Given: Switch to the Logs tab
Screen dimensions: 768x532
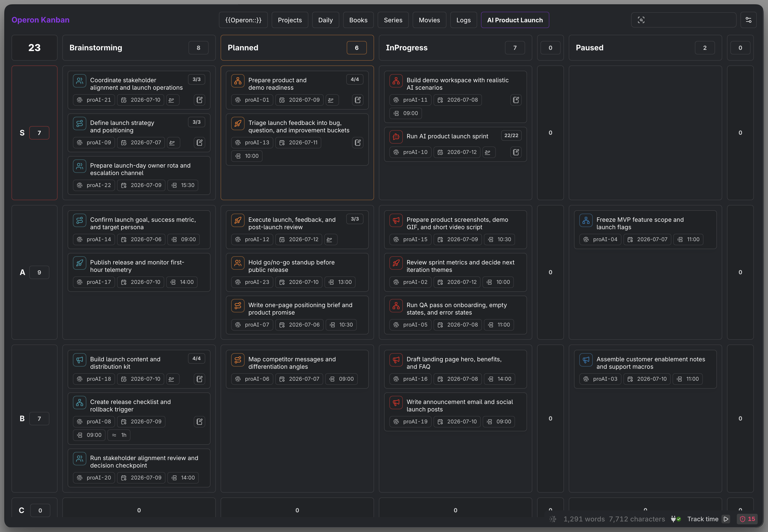Looking at the screenshot, I should click(463, 20).
